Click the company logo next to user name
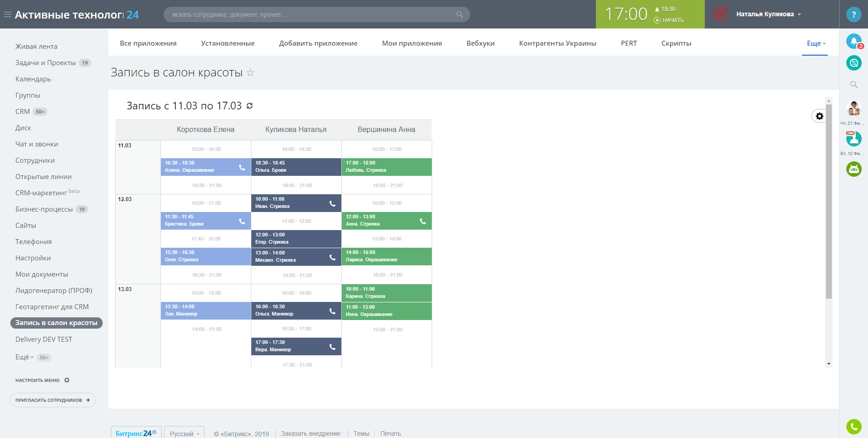 coord(721,14)
